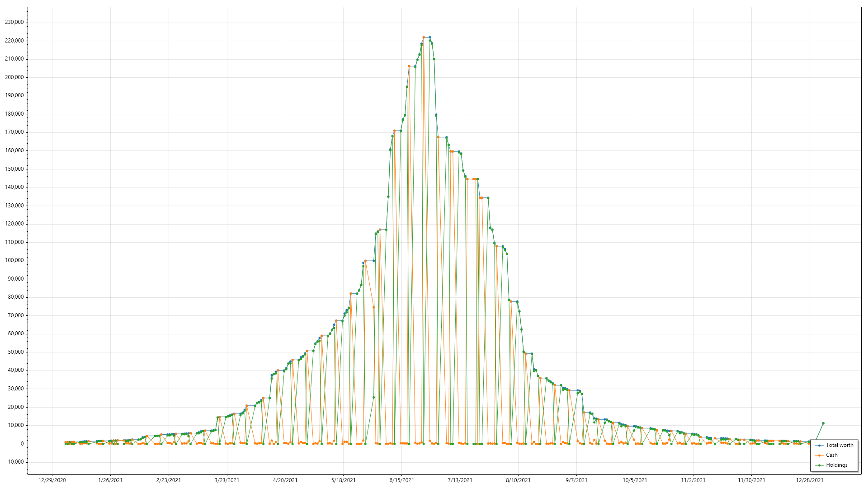
Task: Click the 0 y-axis label
Action: [22, 444]
